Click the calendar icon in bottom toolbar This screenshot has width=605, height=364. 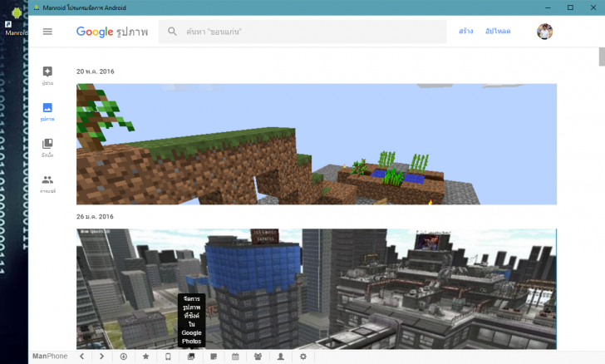(x=235, y=357)
